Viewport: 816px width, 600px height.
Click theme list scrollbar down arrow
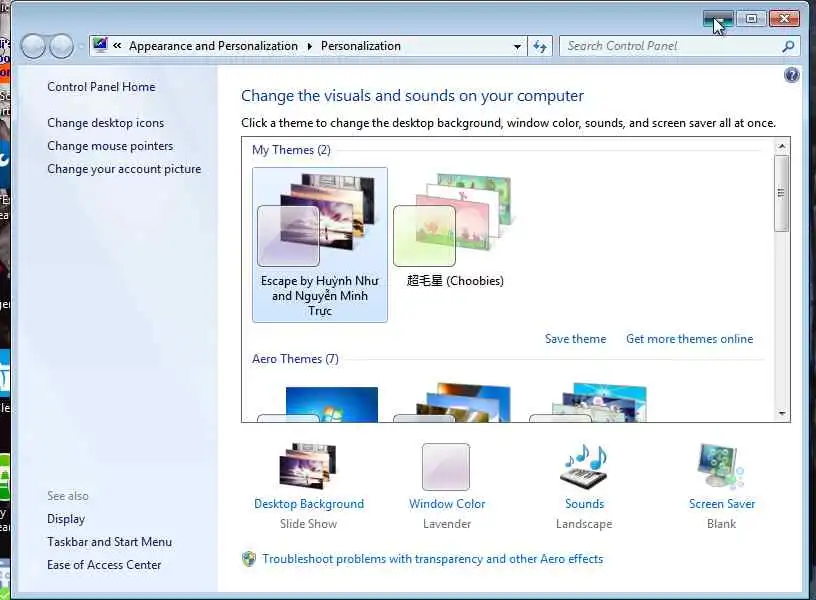tap(781, 414)
